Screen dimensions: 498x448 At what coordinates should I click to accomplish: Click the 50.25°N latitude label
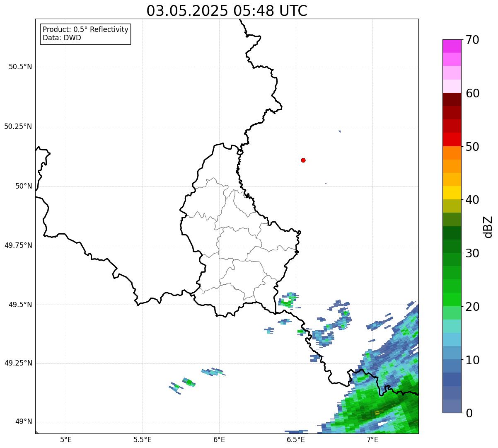coord(18,126)
